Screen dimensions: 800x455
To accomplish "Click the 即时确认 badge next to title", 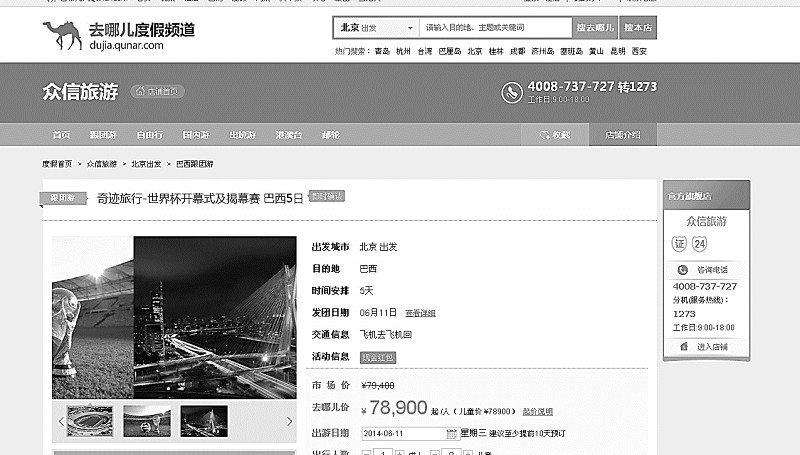I will point(327,196).
